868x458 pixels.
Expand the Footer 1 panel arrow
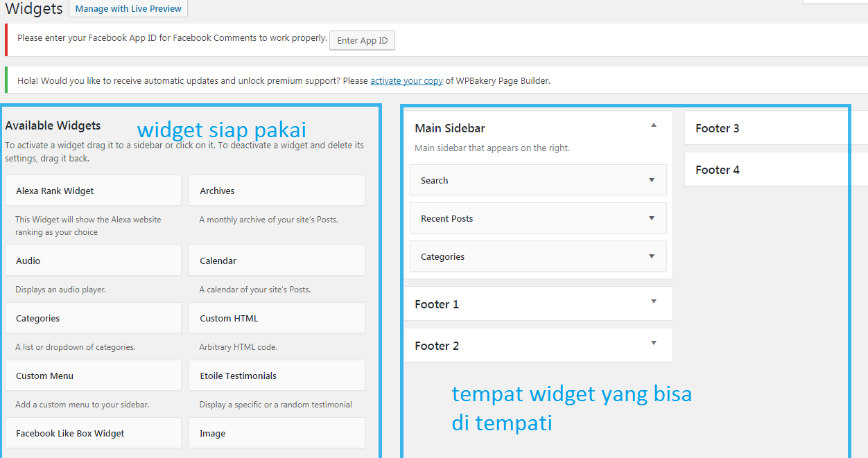tap(653, 301)
